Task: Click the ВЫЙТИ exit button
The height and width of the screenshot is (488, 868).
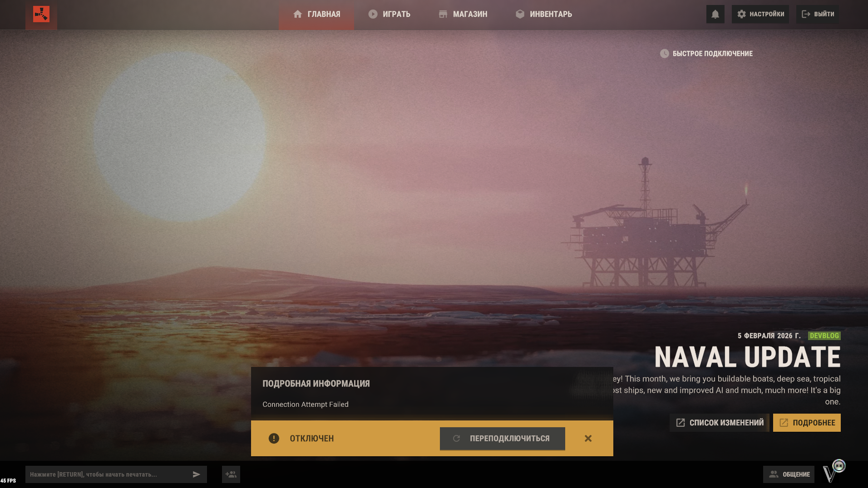Action: tap(818, 15)
